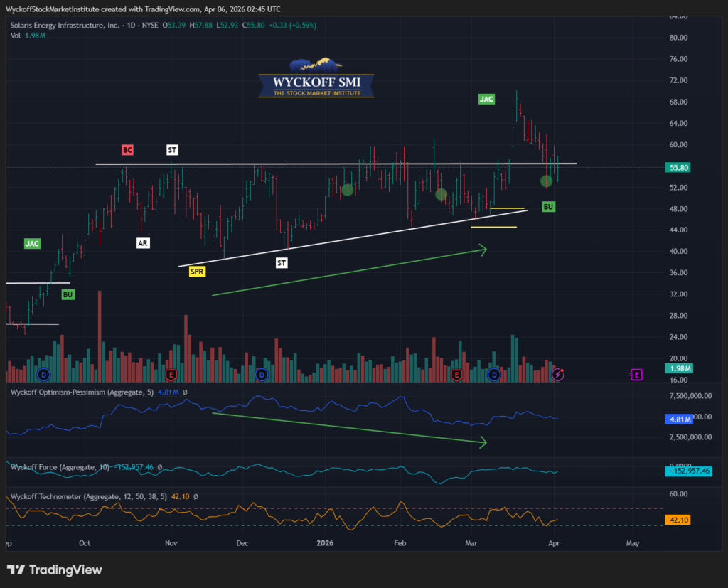This screenshot has width=728, height=588.
Task: Select the green JAC label near 68.00
Action: (x=486, y=100)
